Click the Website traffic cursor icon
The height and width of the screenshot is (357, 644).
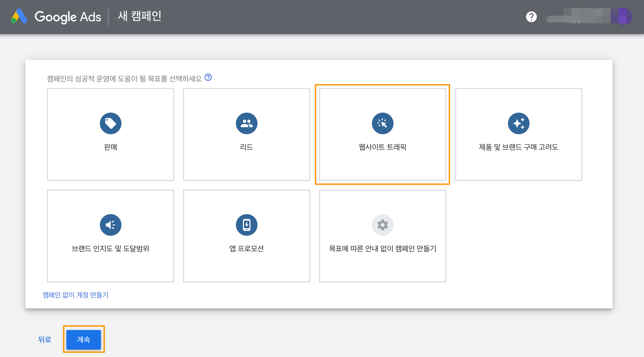tap(382, 123)
